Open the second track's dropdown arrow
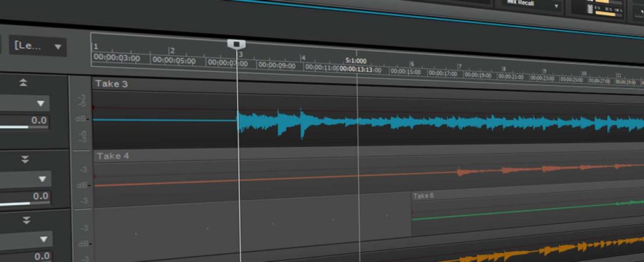Viewport: 644px width, 262px height. [x=43, y=178]
